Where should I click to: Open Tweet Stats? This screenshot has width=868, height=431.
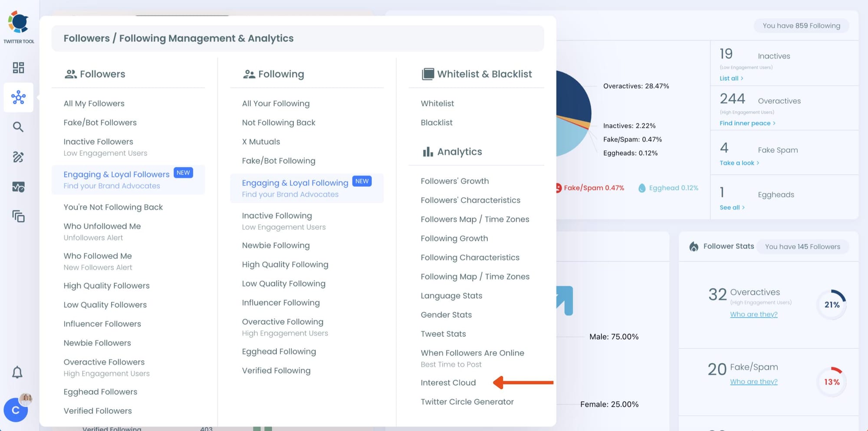pos(443,334)
